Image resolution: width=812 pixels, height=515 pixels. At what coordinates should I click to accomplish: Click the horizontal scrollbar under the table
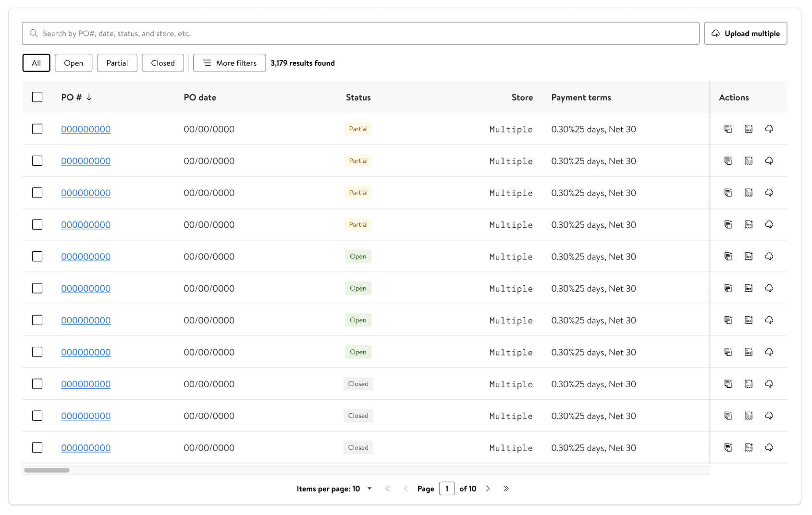pos(47,470)
